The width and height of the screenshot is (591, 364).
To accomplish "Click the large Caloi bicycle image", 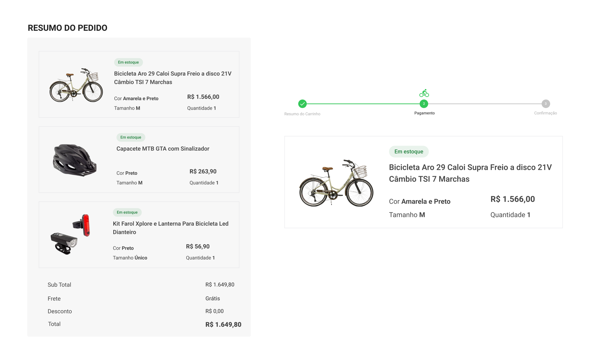I will click(336, 183).
